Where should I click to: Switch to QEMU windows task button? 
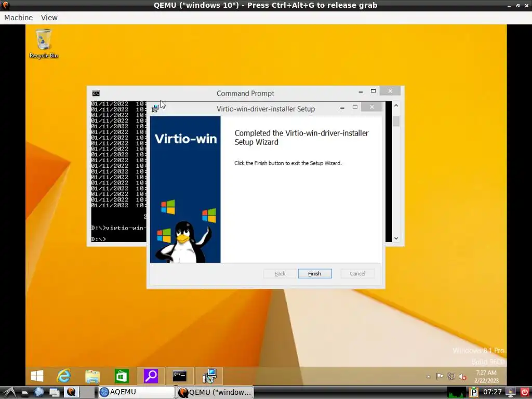[x=215, y=392]
